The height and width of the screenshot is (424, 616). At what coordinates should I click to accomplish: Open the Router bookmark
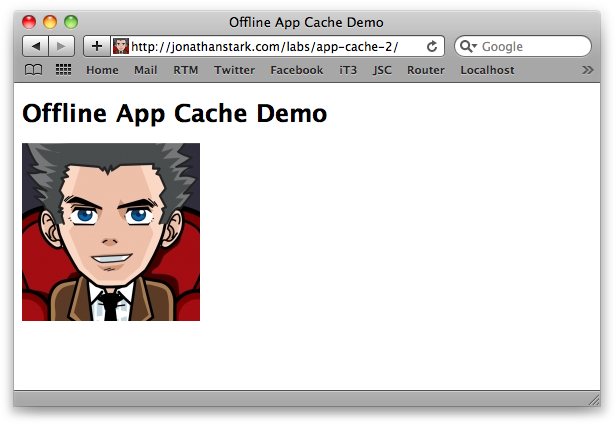click(426, 70)
